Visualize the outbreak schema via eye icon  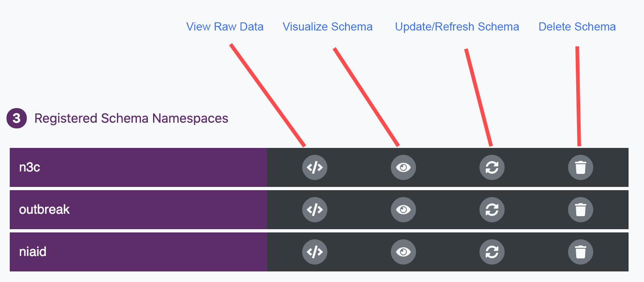coord(403,210)
